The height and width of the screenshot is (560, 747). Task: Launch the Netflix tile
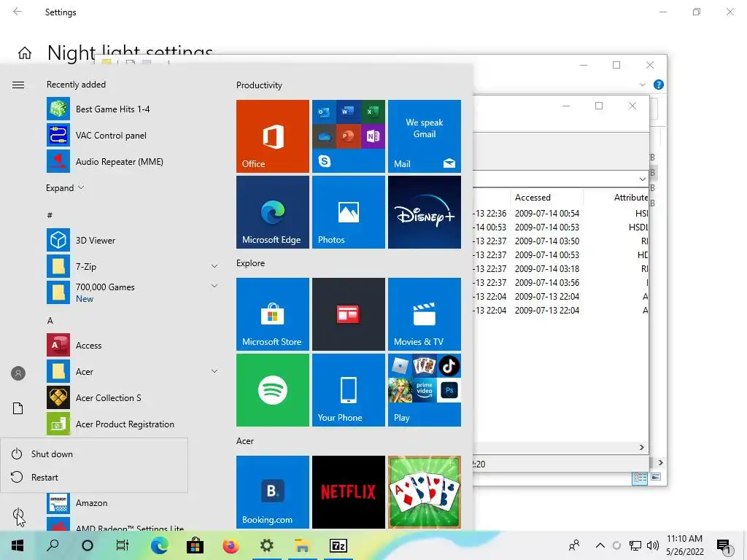coord(349,492)
